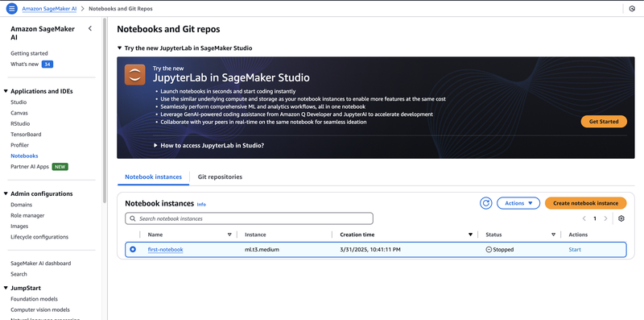
Task: Click Amazon SageMaker AI breadcrumb link
Action: pyautogui.click(x=49, y=8)
